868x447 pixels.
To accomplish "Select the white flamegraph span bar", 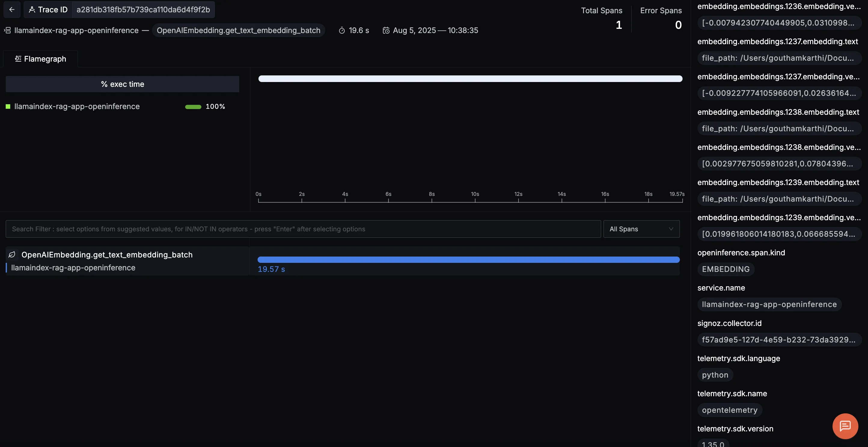I will 470,78.
